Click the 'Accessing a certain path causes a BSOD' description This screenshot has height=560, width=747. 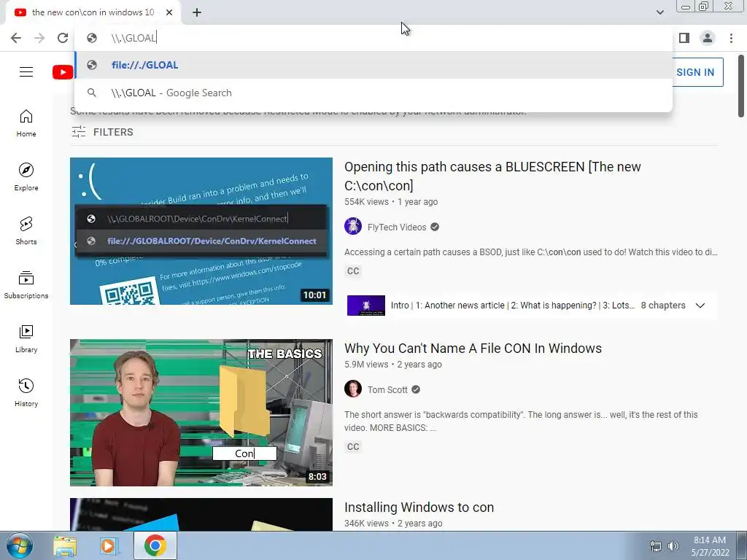click(x=531, y=252)
